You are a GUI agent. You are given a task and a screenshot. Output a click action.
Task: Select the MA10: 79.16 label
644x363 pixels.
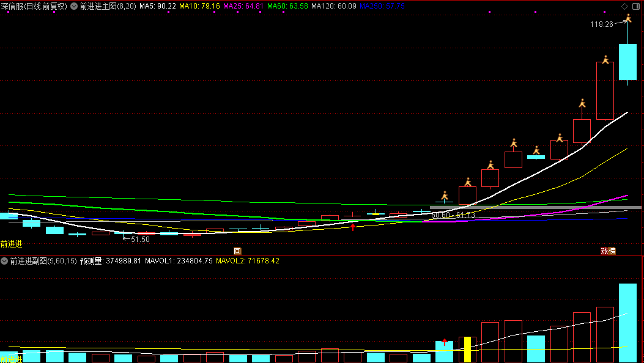[x=199, y=6]
